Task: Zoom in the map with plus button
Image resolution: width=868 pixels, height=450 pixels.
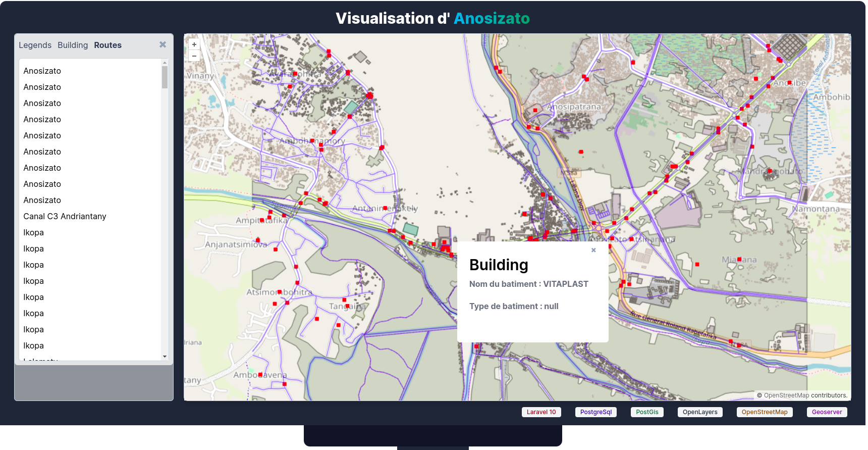Action: click(x=194, y=44)
